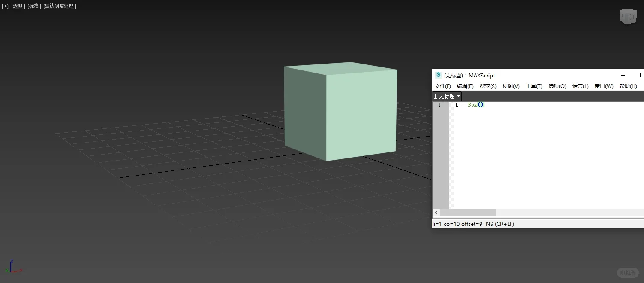Click the horizontal scrollbar thumb
The height and width of the screenshot is (283, 644).
pos(467,212)
